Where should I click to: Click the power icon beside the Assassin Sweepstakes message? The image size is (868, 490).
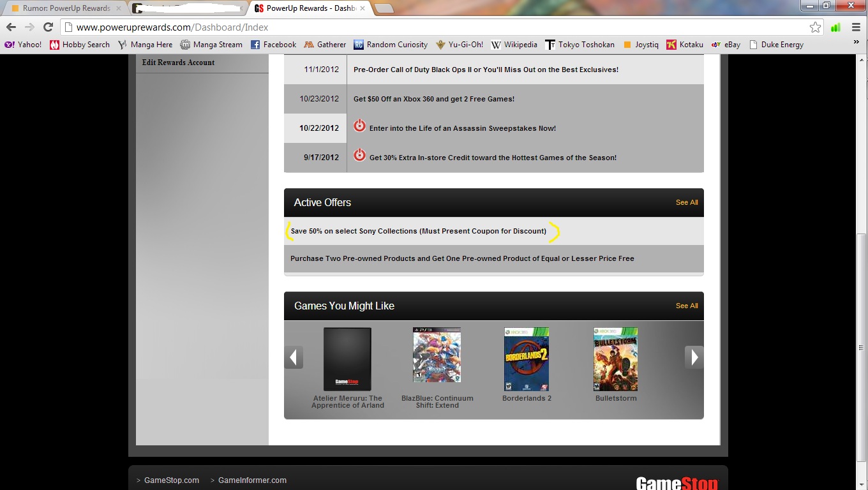359,126
